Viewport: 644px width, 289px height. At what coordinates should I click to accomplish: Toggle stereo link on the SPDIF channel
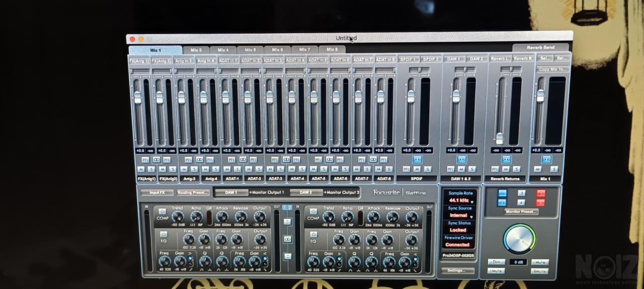[417, 159]
